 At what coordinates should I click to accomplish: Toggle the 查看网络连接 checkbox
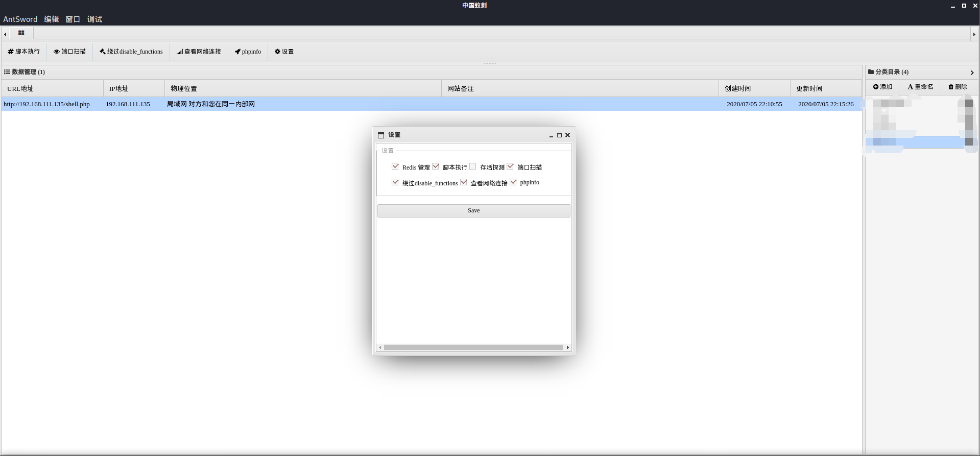tap(464, 182)
